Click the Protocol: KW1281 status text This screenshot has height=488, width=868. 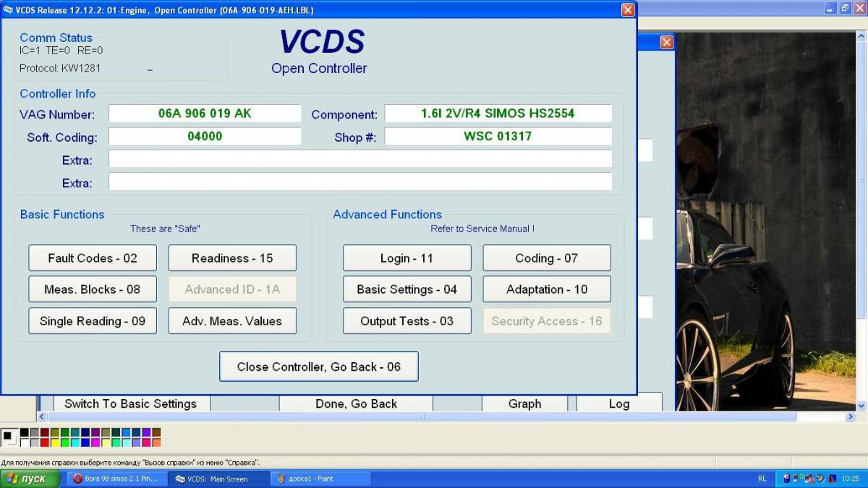pos(60,69)
